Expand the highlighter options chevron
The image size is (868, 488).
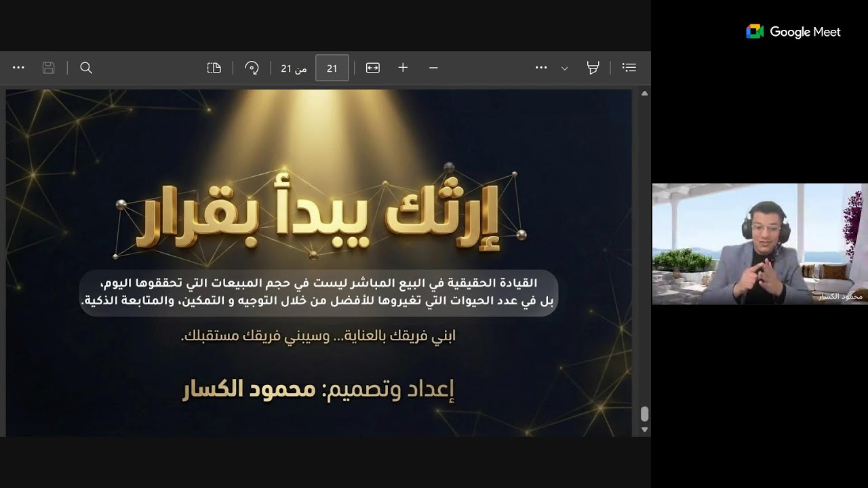pos(564,68)
